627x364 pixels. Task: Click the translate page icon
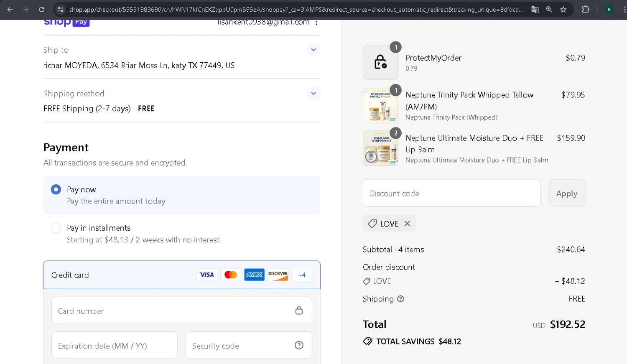(535, 9)
